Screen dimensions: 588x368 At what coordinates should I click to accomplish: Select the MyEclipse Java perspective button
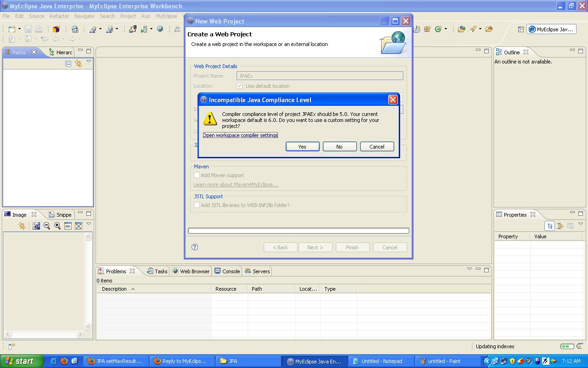point(551,29)
